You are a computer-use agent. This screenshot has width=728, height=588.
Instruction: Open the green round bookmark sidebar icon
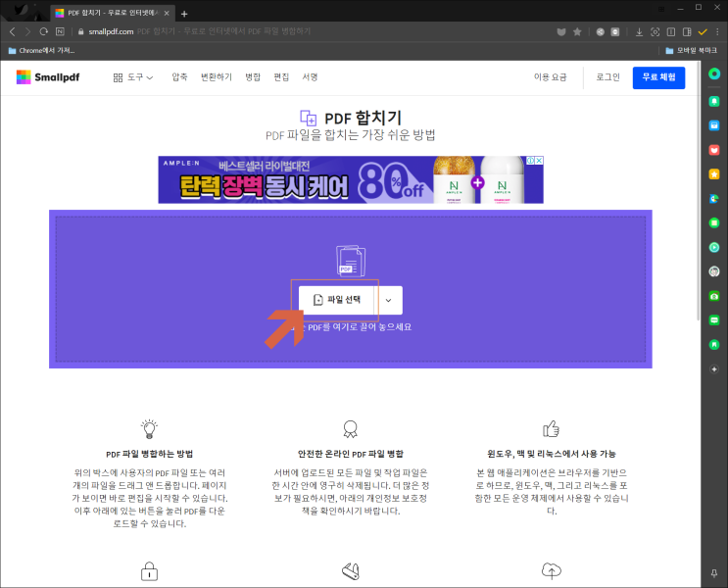click(714, 344)
